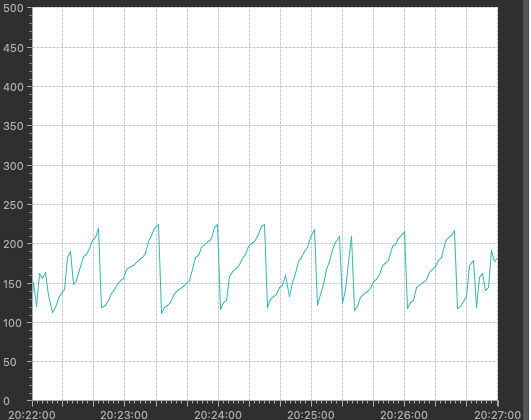Click the 20:27:00 time label
The image size is (531, 420).
pyautogui.click(x=498, y=415)
